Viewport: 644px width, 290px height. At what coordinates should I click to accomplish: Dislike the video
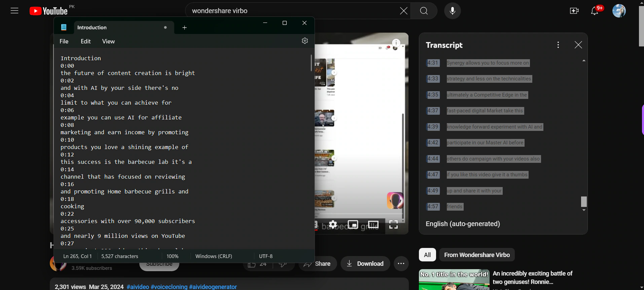coord(283,264)
